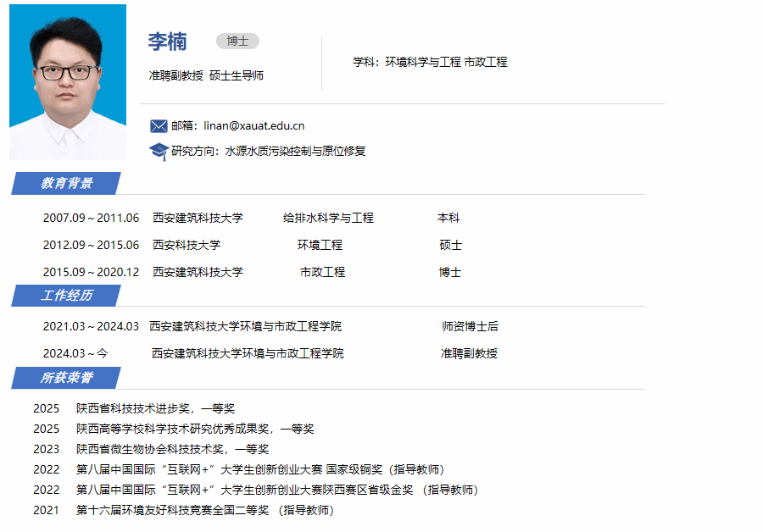Screen dimensions: 763x532
Task: Select the 工作经历 section header
Action: point(67,295)
